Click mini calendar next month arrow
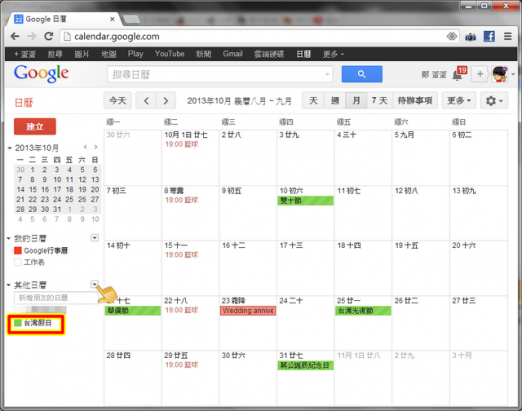This screenshot has width=522, height=411. click(x=96, y=147)
